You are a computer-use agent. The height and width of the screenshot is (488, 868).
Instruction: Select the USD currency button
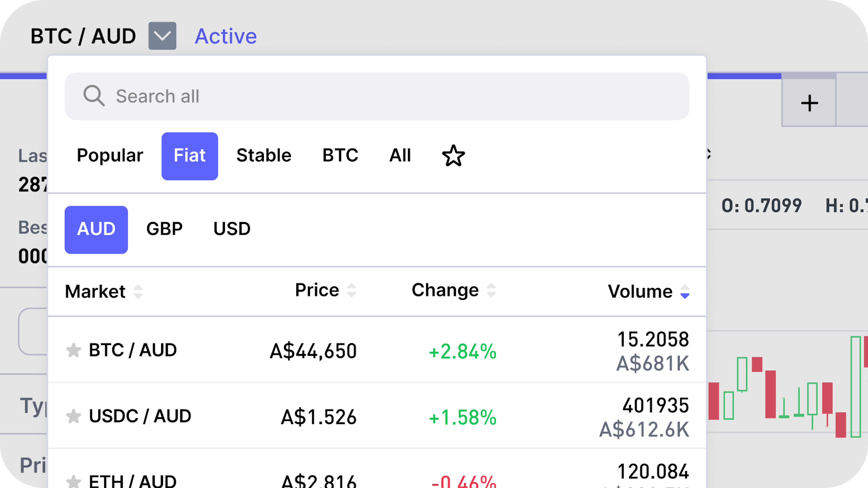click(x=231, y=229)
